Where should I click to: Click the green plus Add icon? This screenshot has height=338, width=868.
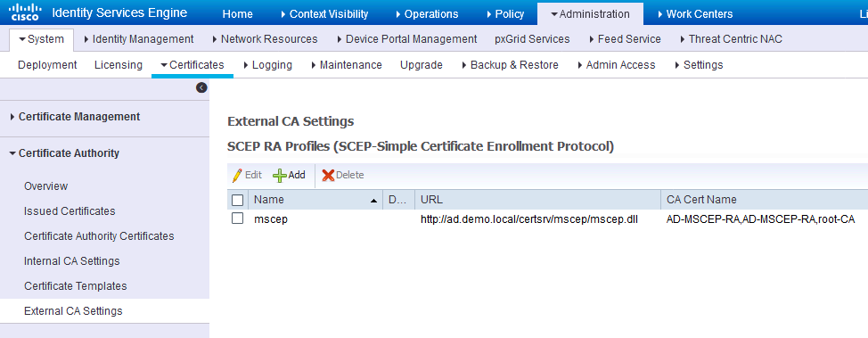(280, 176)
